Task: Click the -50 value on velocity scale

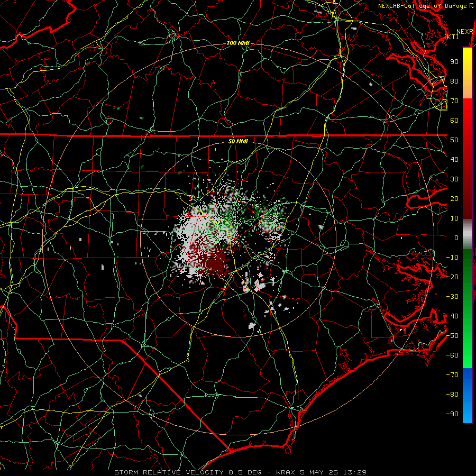Action: [x=452, y=336]
